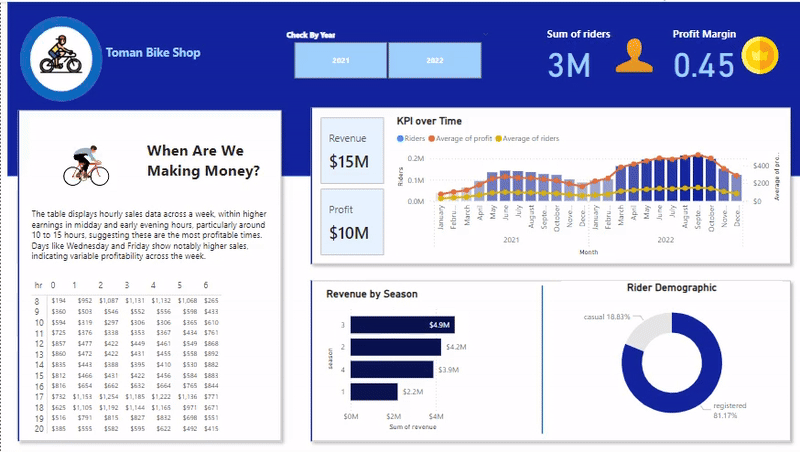Click the 2021 year label on chart axis
The width and height of the screenshot is (800, 452).
[511, 240]
